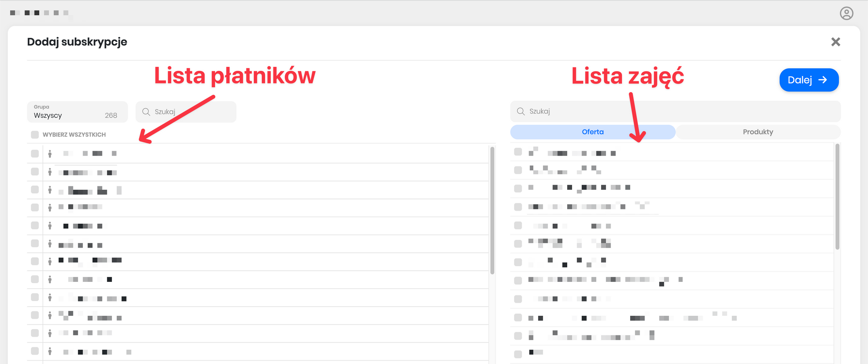The height and width of the screenshot is (364, 868).
Task: Check the first payer's checkbox
Action: click(x=35, y=153)
